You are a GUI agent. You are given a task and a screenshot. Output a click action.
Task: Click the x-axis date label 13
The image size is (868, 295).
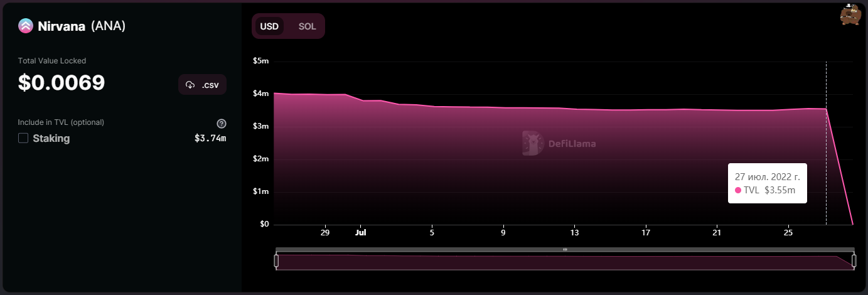tap(575, 232)
